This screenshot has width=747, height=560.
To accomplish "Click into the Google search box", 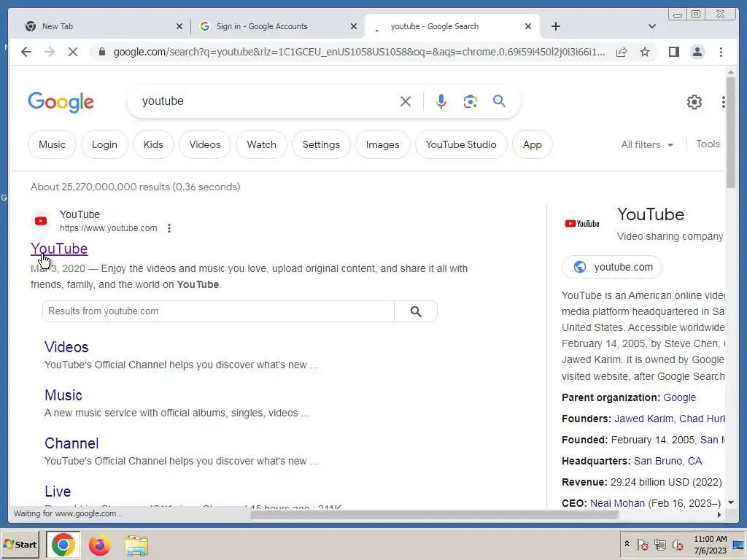I will pyautogui.click(x=267, y=101).
